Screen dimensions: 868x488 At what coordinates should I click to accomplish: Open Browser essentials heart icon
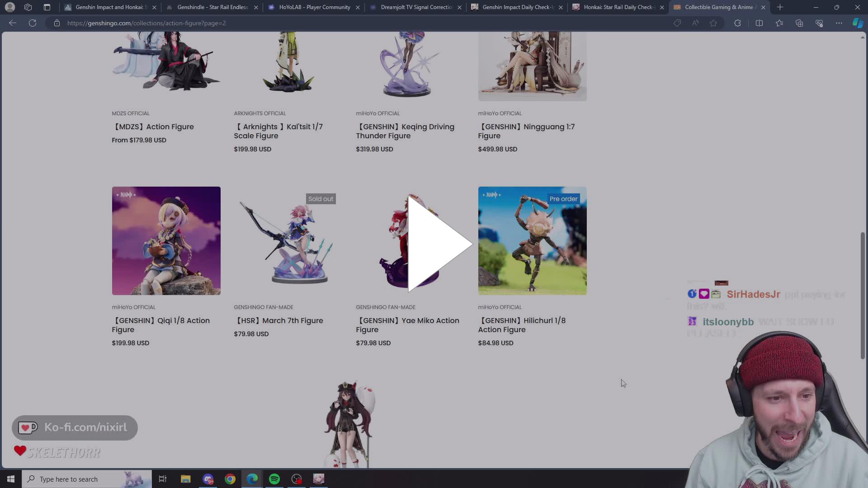tap(819, 23)
